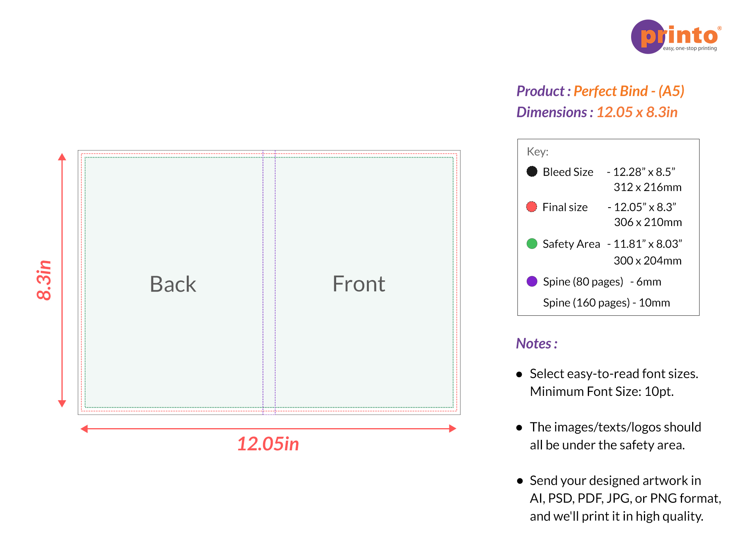Select the Front cover label

point(359,284)
